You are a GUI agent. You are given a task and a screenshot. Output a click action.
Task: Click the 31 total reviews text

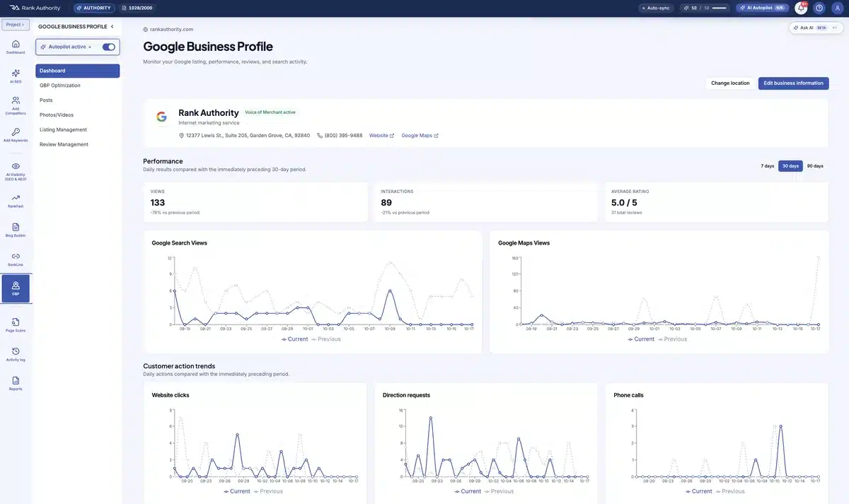point(627,213)
